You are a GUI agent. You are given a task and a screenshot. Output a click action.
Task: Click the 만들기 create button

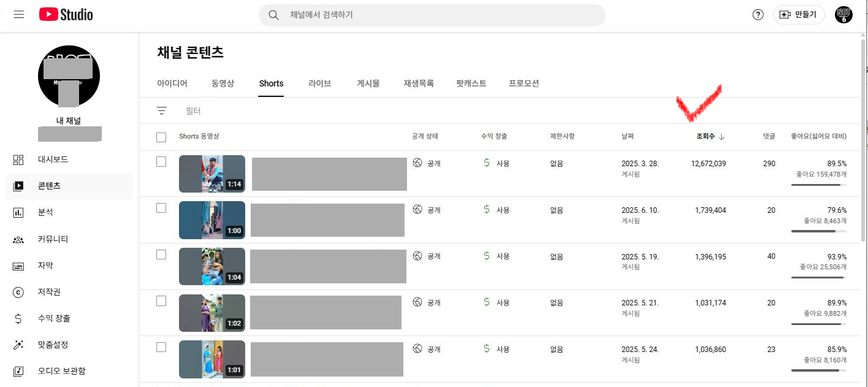[x=799, y=15]
